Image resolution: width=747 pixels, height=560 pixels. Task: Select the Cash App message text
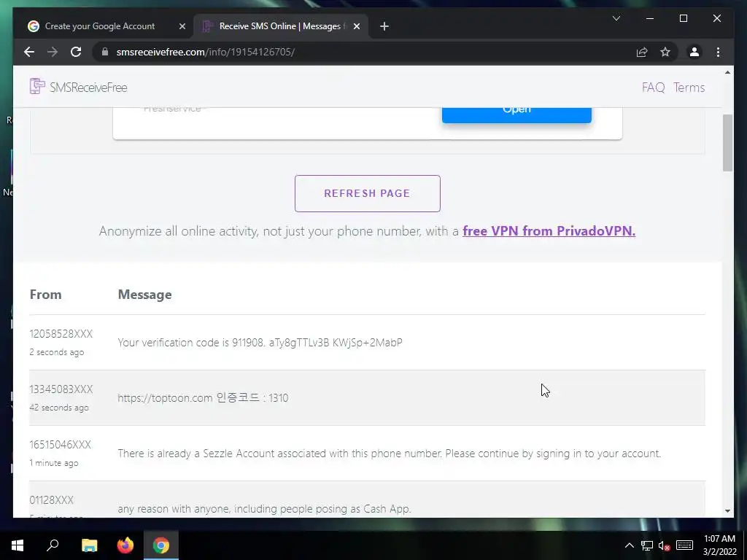click(x=264, y=508)
